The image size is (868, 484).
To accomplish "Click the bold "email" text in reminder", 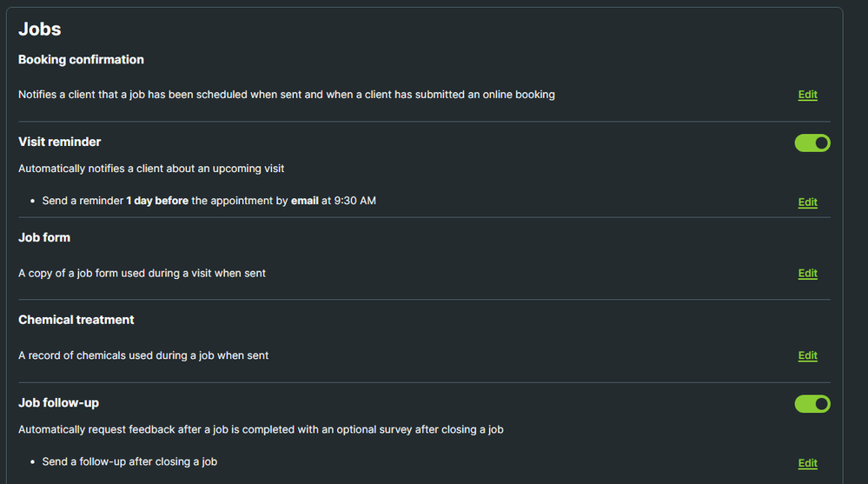I will 304,201.
